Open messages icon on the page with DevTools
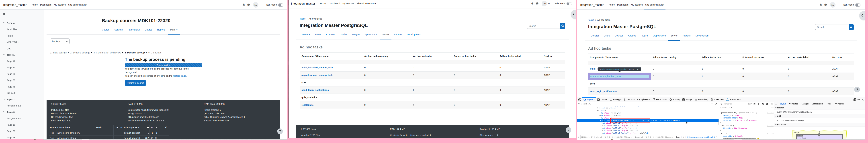 click(x=826, y=5)
